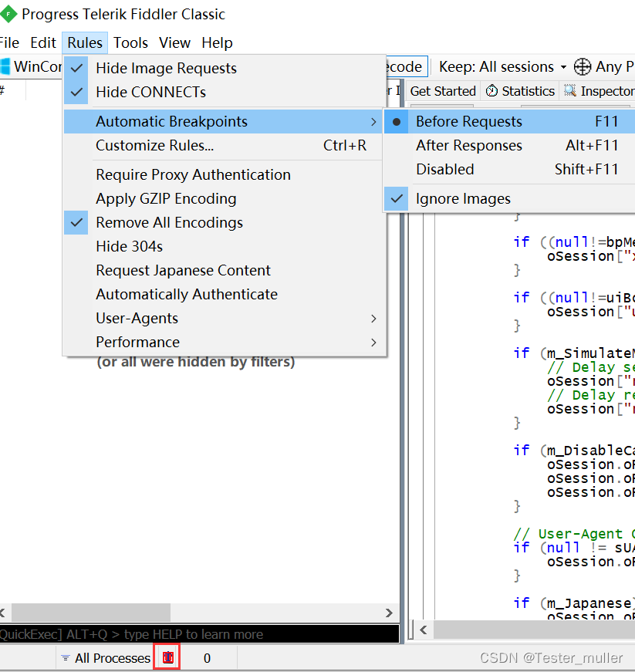Image resolution: width=635 pixels, height=672 pixels.
Task: Open the File menu
Action: coord(9,43)
